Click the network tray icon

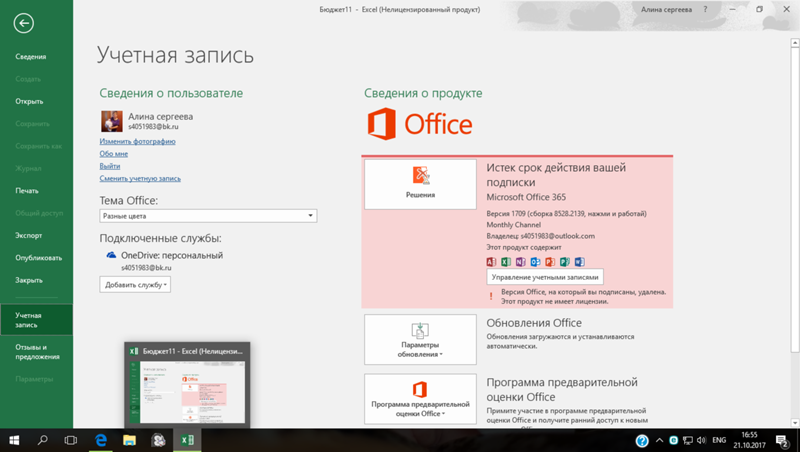688,440
